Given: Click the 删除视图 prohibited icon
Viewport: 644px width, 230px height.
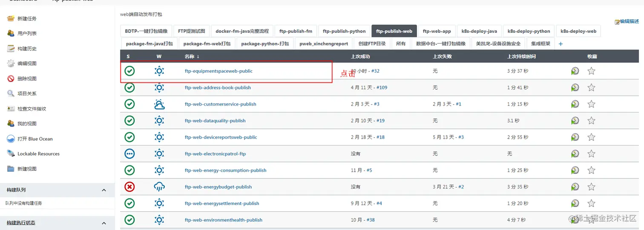Looking at the screenshot, I should point(11,79).
